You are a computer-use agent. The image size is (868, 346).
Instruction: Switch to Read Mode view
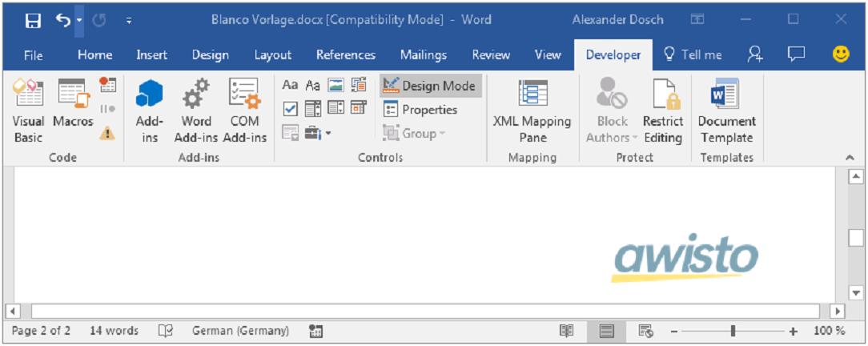click(x=566, y=331)
